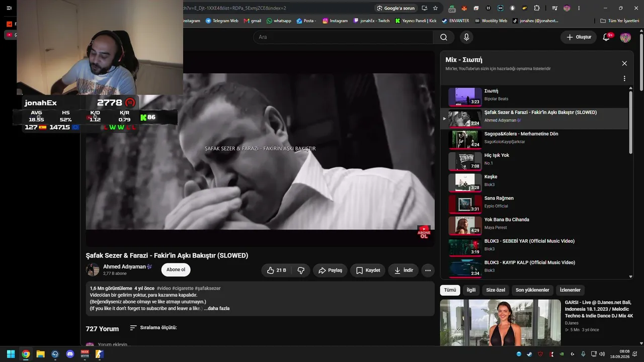
Task: Open the jonahex TikTok bookmark
Action: (535, 21)
